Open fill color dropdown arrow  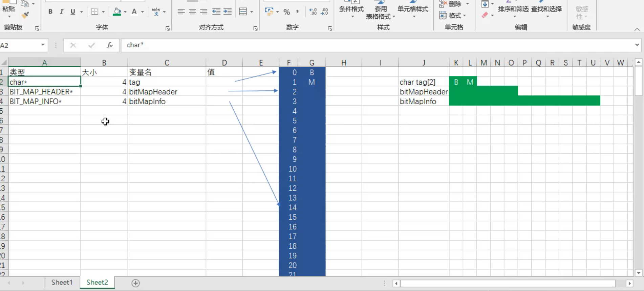pyautogui.click(x=125, y=12)
